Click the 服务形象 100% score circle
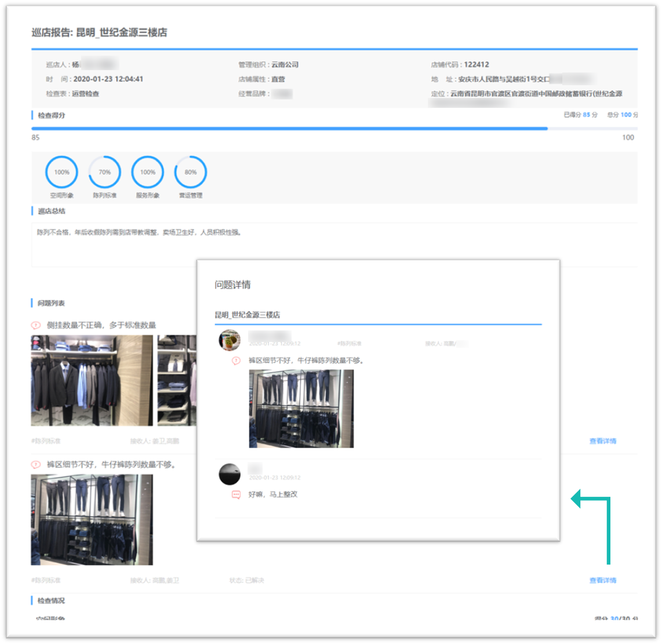662x644 pixels. pyautogui.click(x=148, y=172)
